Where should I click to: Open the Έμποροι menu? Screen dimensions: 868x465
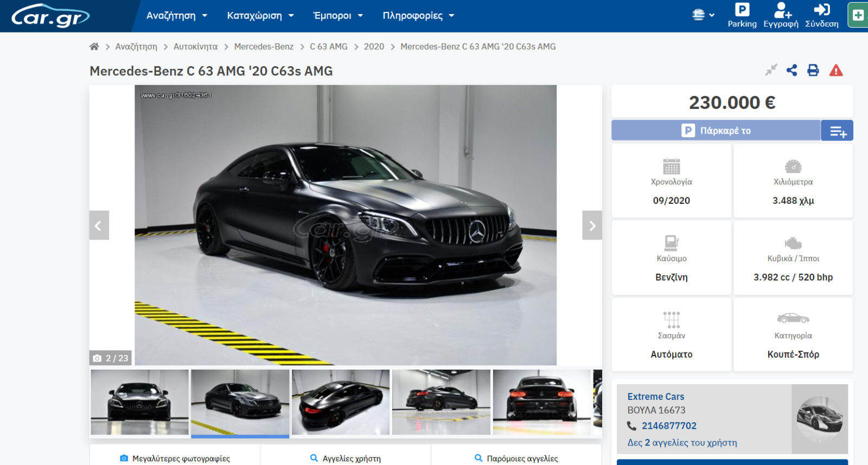(x=338, y=16)
